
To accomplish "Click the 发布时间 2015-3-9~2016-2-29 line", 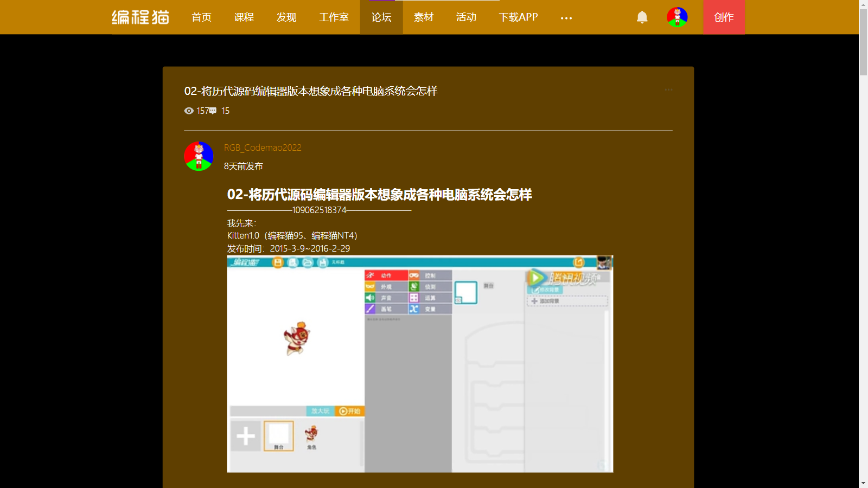I will point(289,249).
